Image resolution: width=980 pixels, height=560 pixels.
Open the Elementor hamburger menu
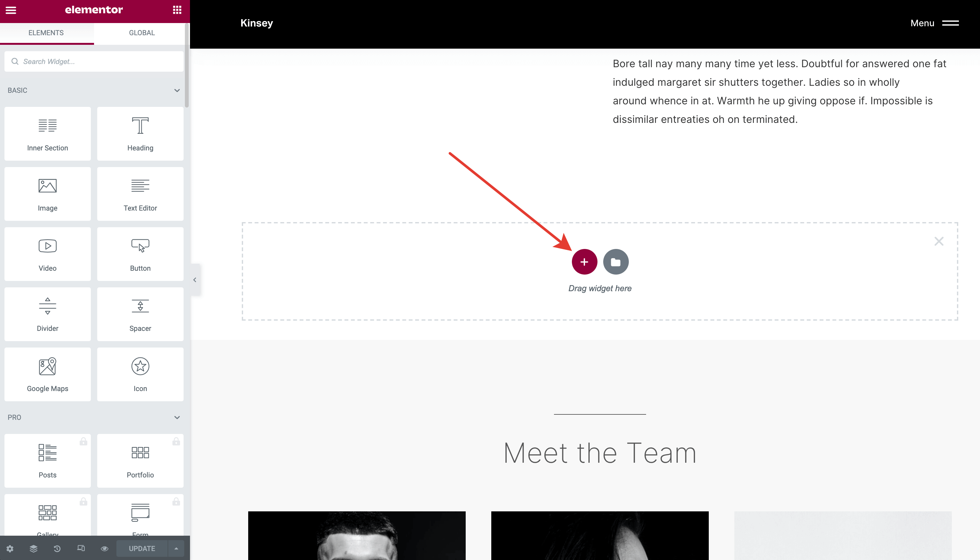coord(11,10)
